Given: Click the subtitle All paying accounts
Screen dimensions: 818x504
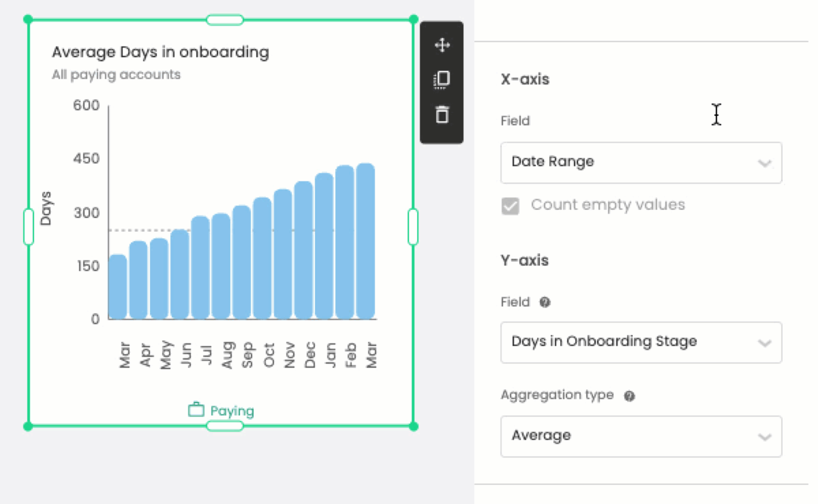Looking at the screenshot, I should [116, 74].
